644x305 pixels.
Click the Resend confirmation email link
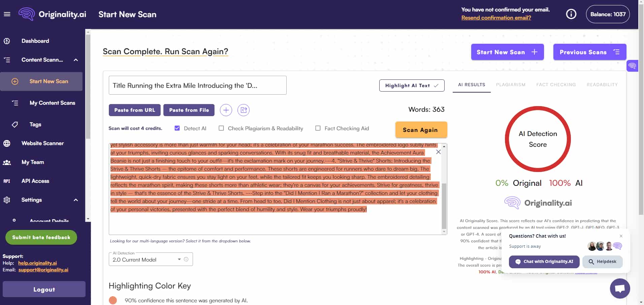tap(496, 18)
